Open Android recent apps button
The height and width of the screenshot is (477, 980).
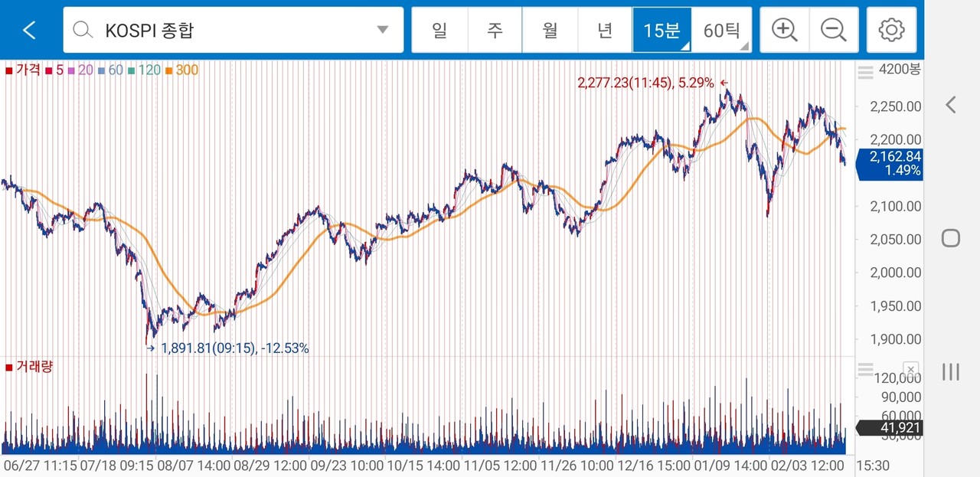[x=951, y=372]
